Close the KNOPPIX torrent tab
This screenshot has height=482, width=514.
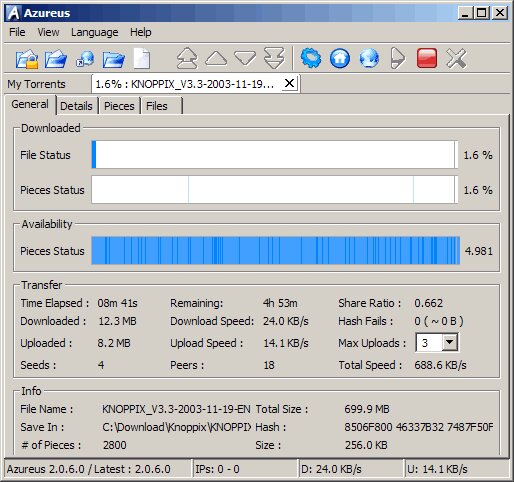[x=289, y=83]
